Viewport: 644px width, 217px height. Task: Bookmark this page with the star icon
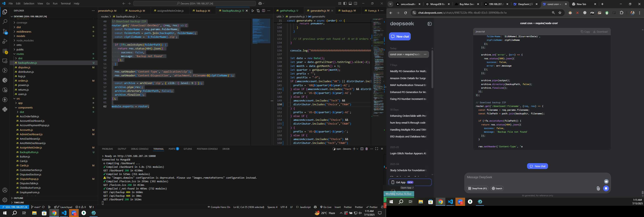[560, 13]
